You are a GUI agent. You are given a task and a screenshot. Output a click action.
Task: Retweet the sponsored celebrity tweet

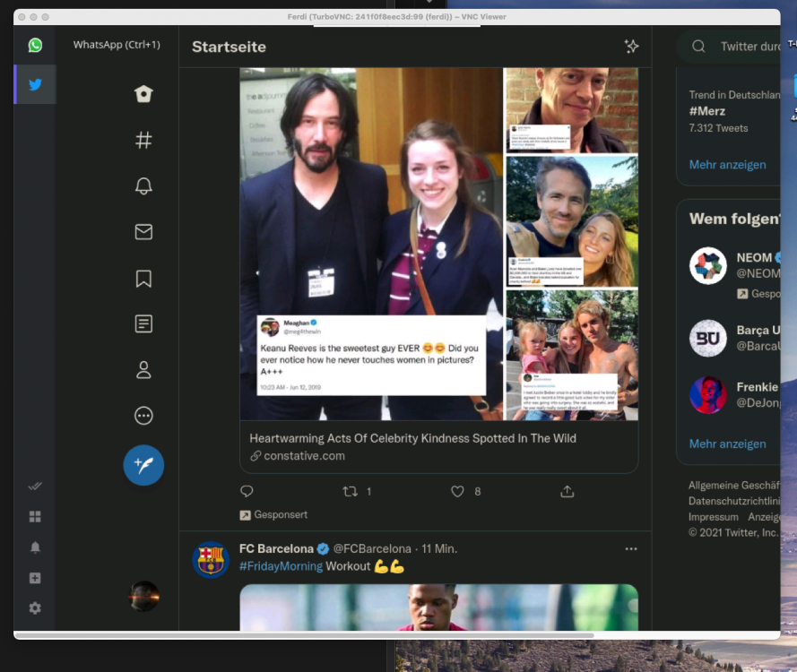point(351,491)
